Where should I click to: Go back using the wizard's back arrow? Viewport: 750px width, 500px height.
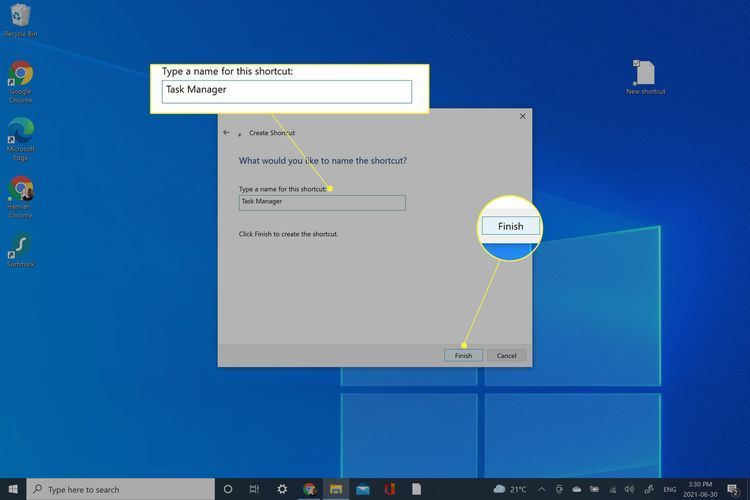(x=226, y=132)
